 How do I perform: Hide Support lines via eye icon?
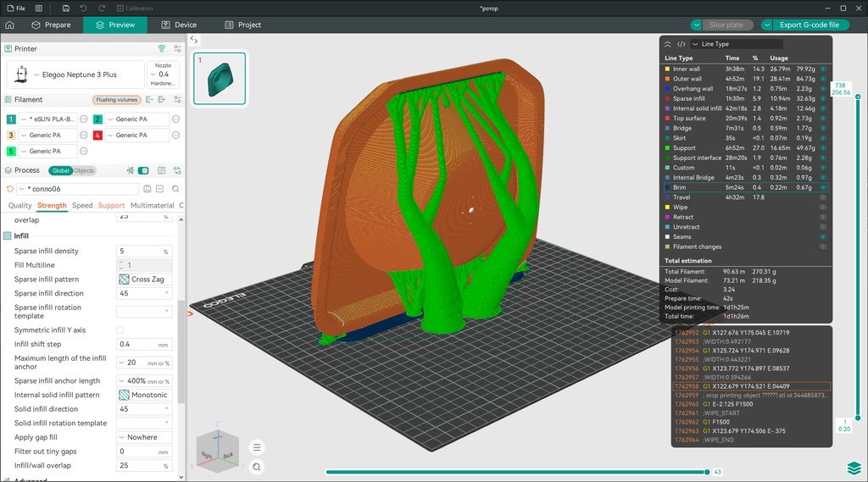[823, 148]
